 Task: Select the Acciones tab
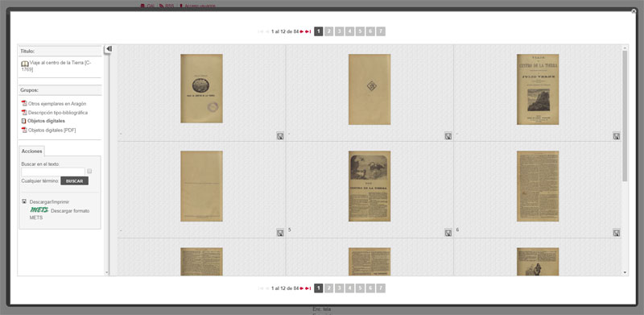click(x=31, y=151)
